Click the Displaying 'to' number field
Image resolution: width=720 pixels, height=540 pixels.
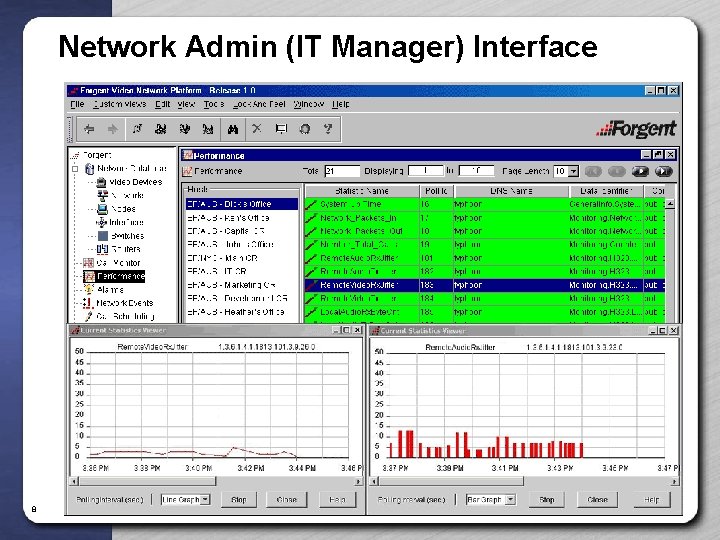pyautogui.click(x=476, y=171)
